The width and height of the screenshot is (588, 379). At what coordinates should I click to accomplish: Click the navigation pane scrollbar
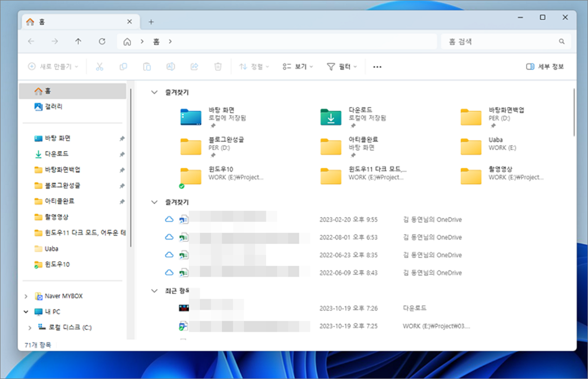coord(130,167)
